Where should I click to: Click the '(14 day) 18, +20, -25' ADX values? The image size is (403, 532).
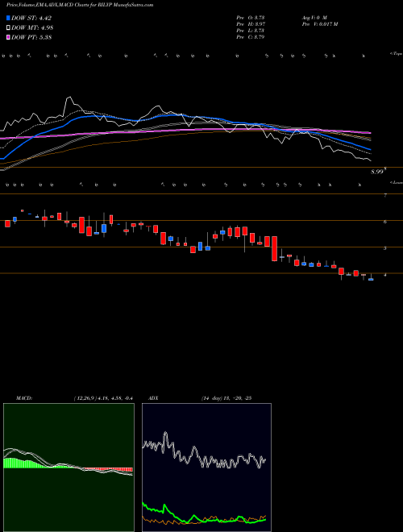click(x=226, y=398)
